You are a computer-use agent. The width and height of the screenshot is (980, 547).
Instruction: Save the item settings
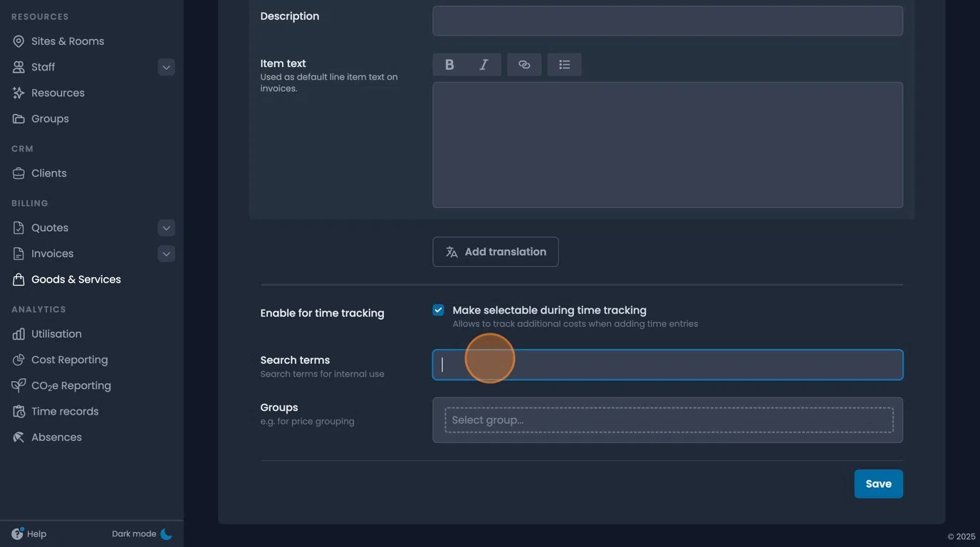(x=878, y=484)
